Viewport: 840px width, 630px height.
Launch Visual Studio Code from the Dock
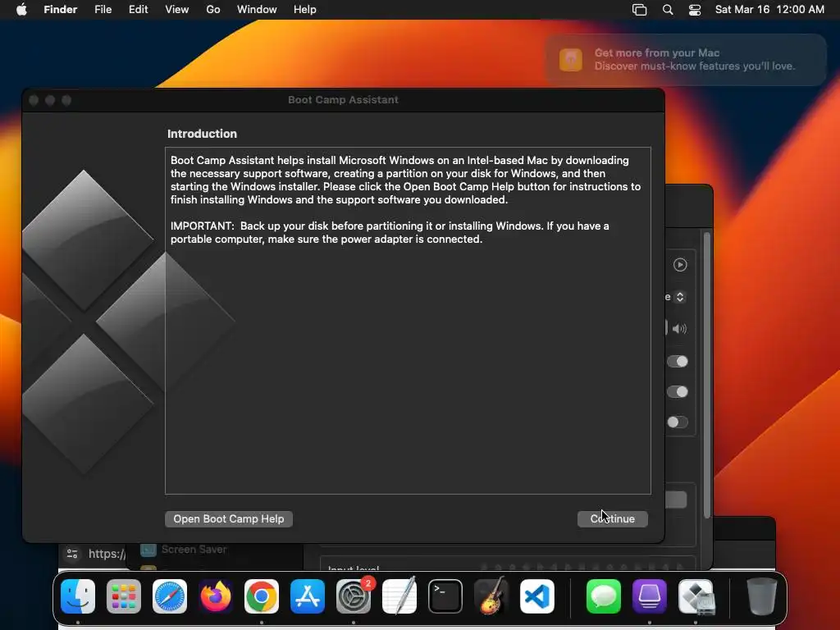point(536,596)
